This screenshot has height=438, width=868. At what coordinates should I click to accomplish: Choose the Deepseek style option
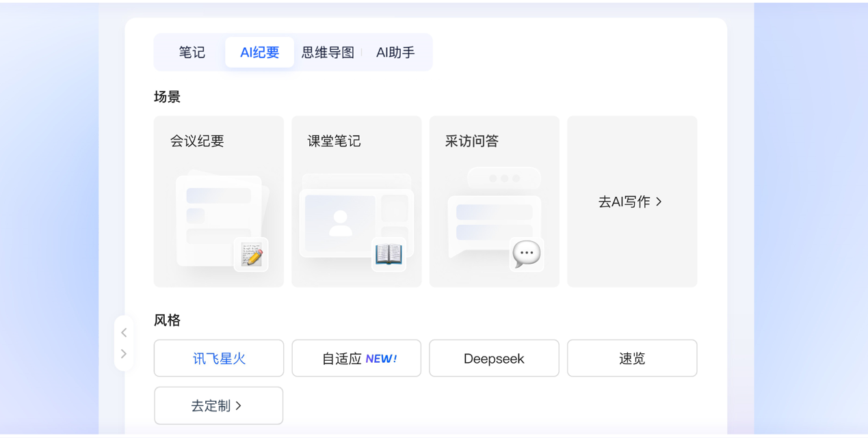(494, 358)
